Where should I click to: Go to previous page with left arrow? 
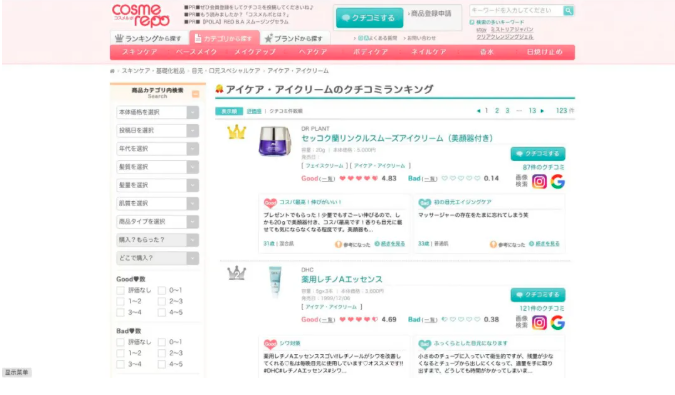[x=478, y=111]
